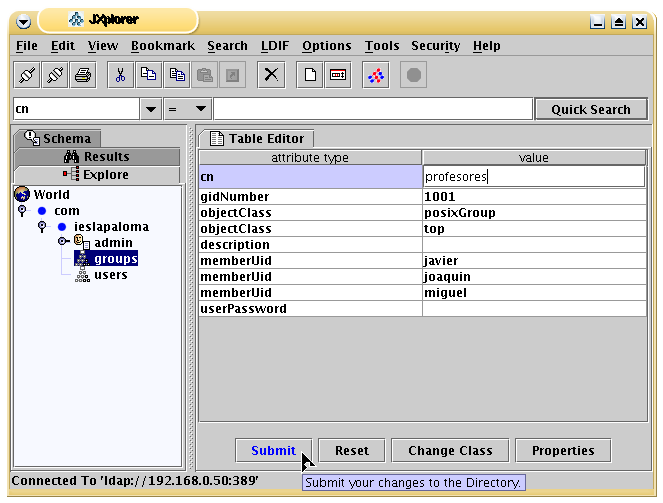Click the Quick Search text field
Viewport: 663px width, 503px height.
tap(372, 109)
